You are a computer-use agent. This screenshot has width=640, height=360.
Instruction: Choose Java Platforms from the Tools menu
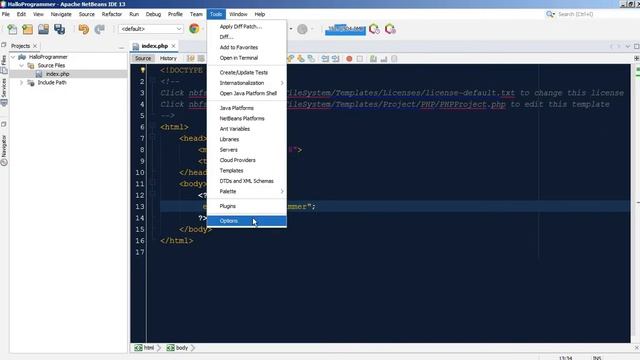(x=247, y=108)
